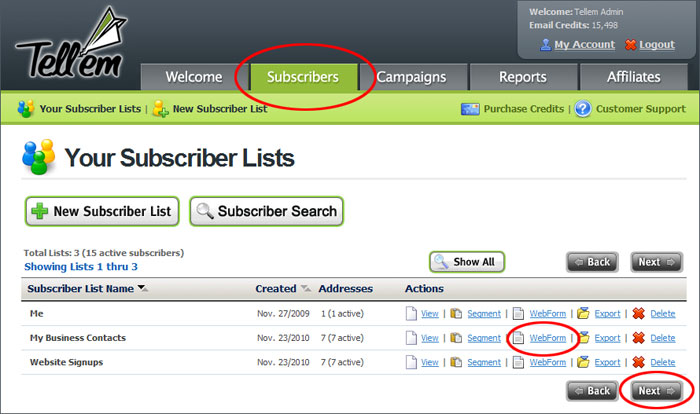View the Website Signups list
The height and width of the screenshot is (414, 700).
coord(429,363)
